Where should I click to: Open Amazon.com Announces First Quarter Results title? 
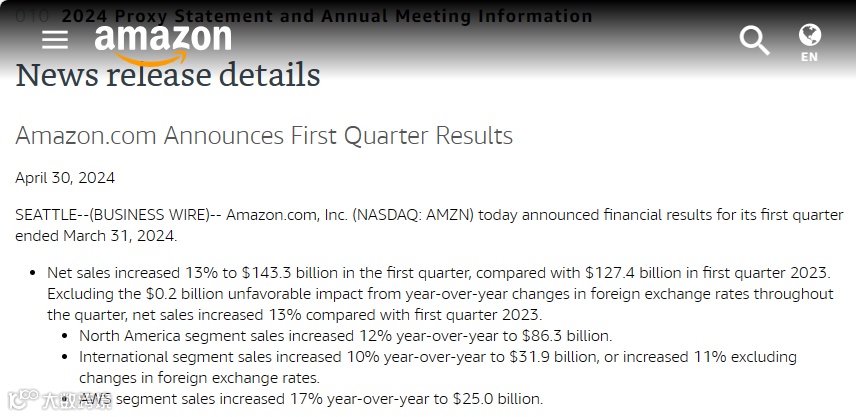click(x=264, y=135)
